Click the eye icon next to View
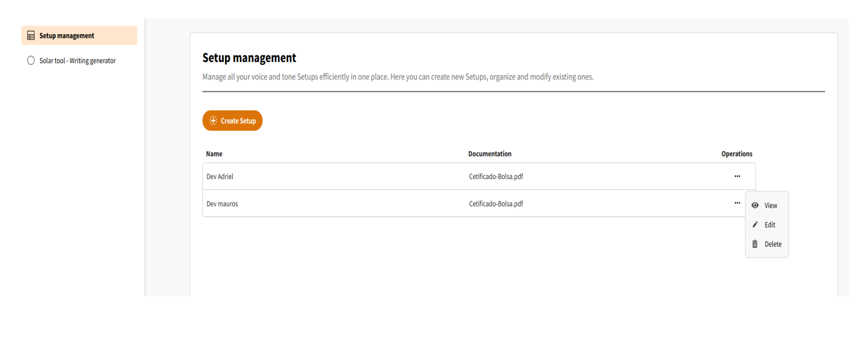The height and width of the screenshot is (362, 868). coord(755,206)
